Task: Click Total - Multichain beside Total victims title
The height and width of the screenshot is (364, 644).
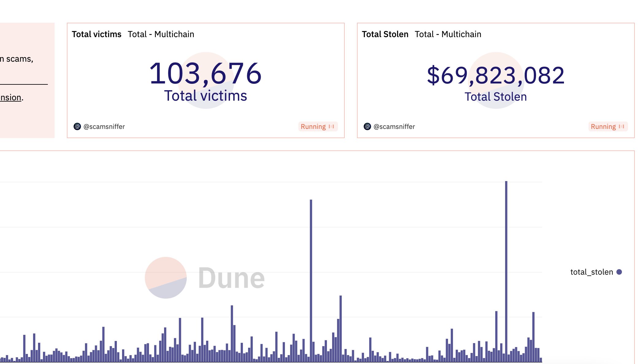Action: coord(161,34)
